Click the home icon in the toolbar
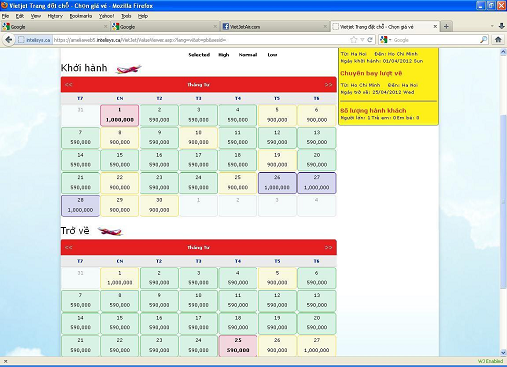The width and height of the screenshot is (507, 367). [498, 40]
